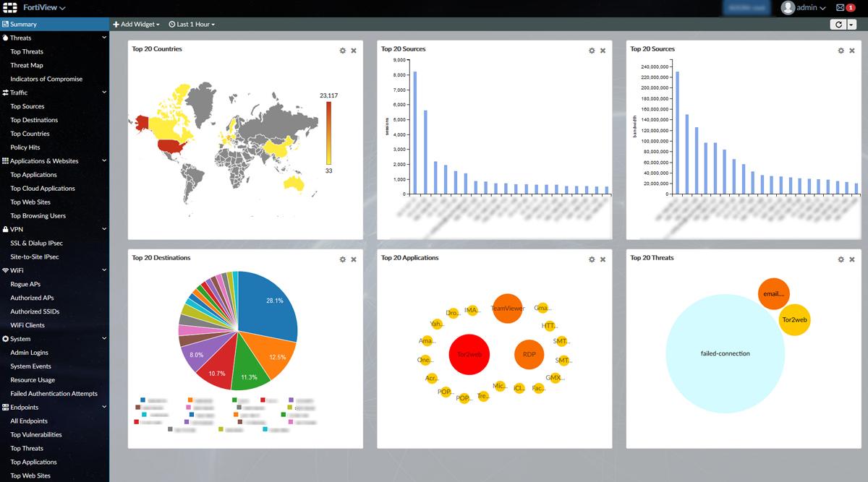Select the RDP application bubble

pos(529,354)
